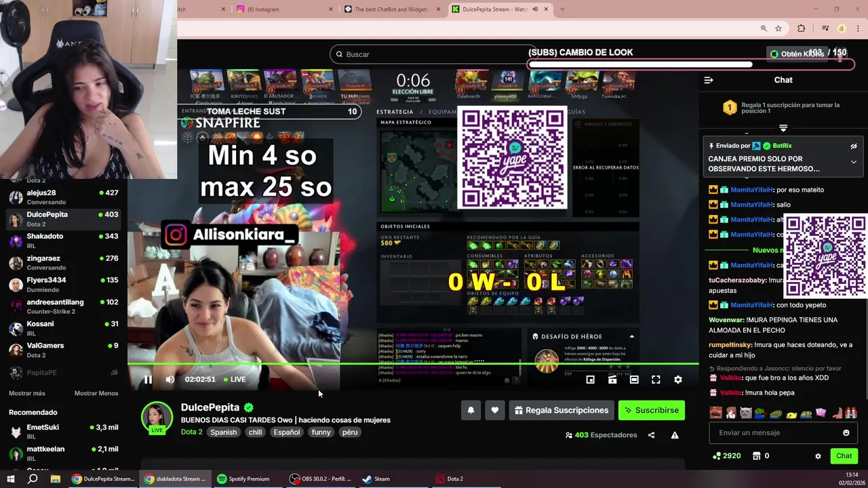
Task: Select the funny tag
Action: [x=321, y=432]
